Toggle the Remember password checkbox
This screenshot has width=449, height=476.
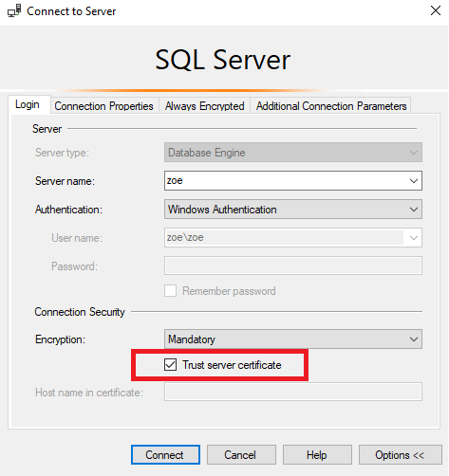(170, 291)
